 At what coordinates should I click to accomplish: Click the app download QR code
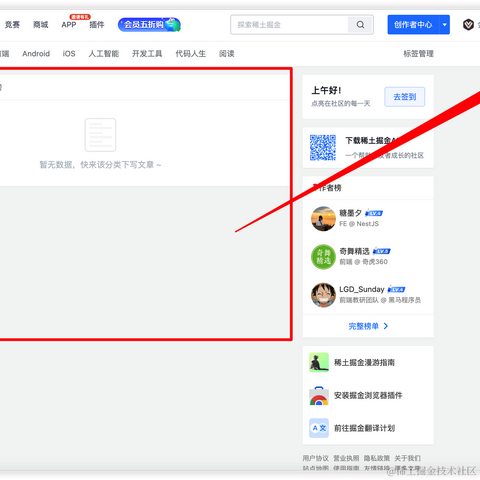pyautogui.click(x=323, y=148)
